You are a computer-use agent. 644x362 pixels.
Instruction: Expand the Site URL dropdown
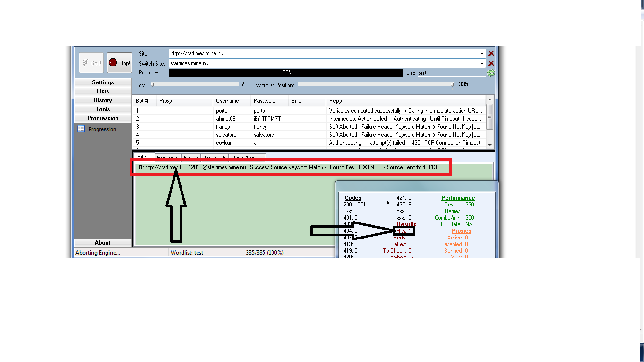(x=482, y=54)
